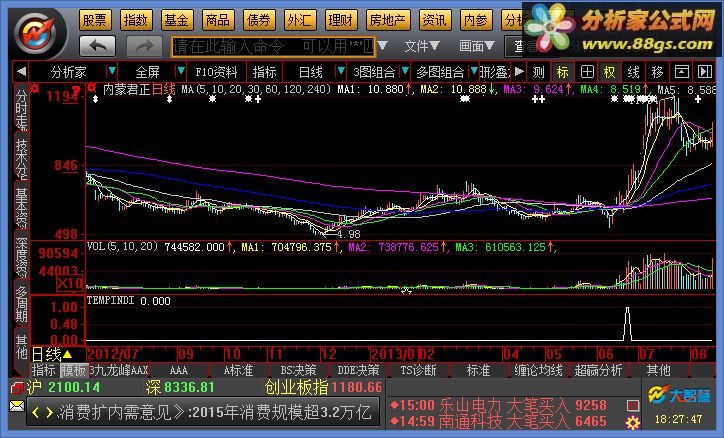Click the round logo button at top left
The height and width of the screenshot is (438, 724).
pyautogui.click(x=35, y=33)
